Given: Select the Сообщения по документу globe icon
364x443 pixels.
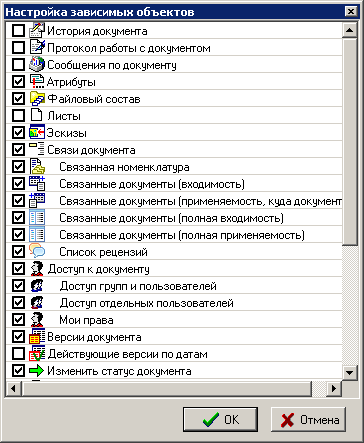Looking at the screenshot, I should 37,64.
